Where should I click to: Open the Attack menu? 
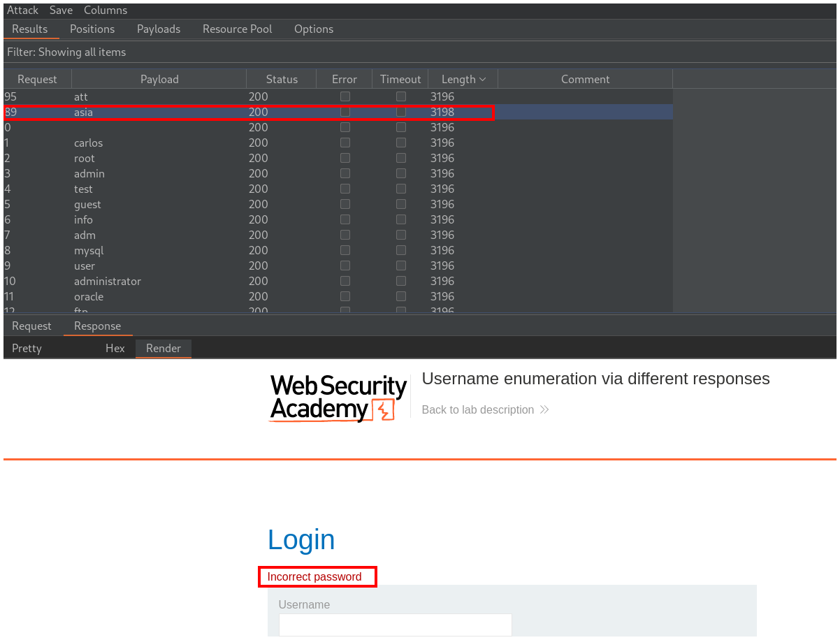22,10
